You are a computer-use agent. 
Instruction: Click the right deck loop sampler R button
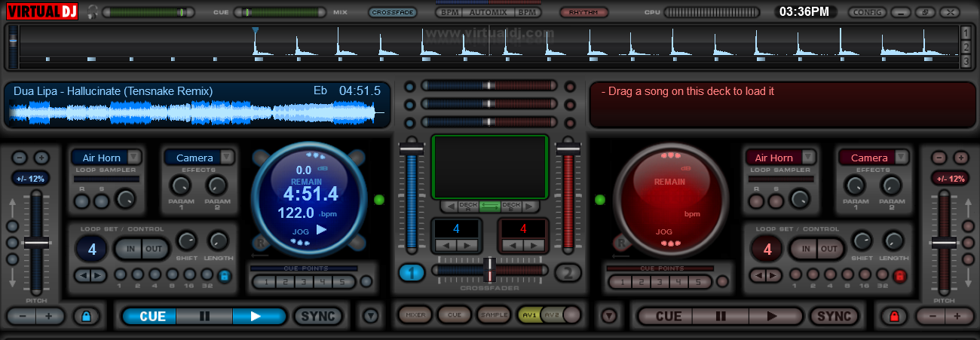click(756, 201)
